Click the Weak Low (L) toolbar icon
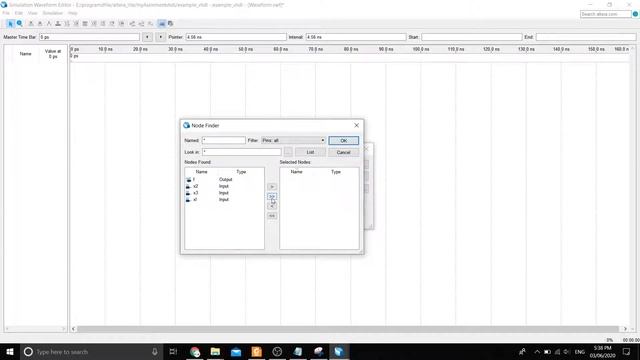The width and height of the screenshot is (640, 360). [67, 24]
